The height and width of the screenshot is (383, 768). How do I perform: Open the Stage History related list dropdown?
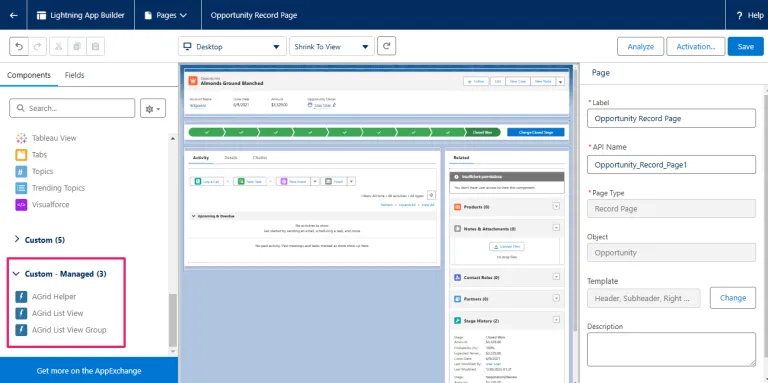point(556,319)
